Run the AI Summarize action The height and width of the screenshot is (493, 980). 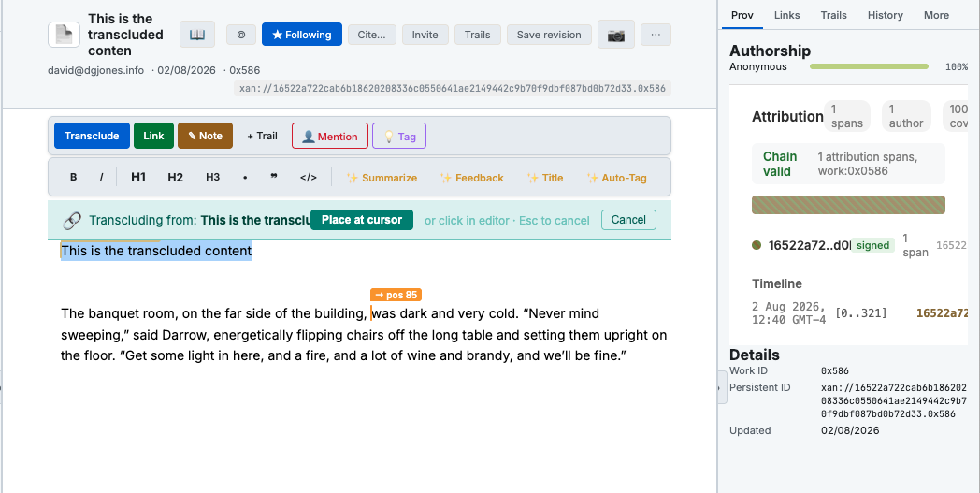382,178
